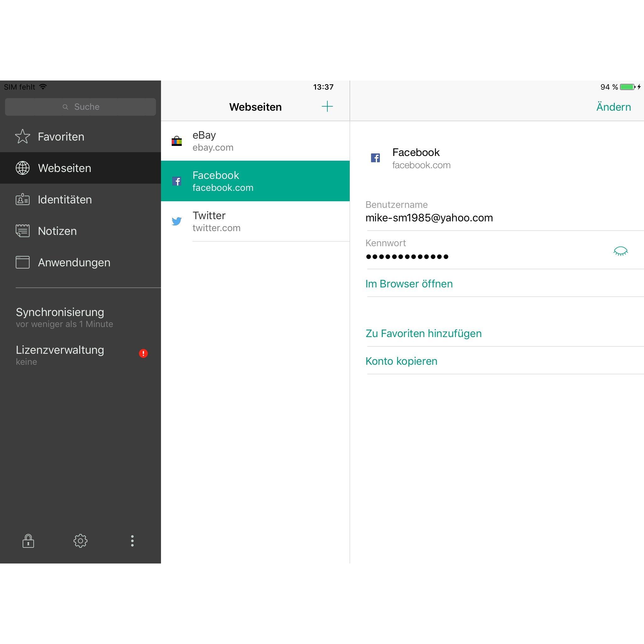Select the eBay entry in list

click(255, 141)
